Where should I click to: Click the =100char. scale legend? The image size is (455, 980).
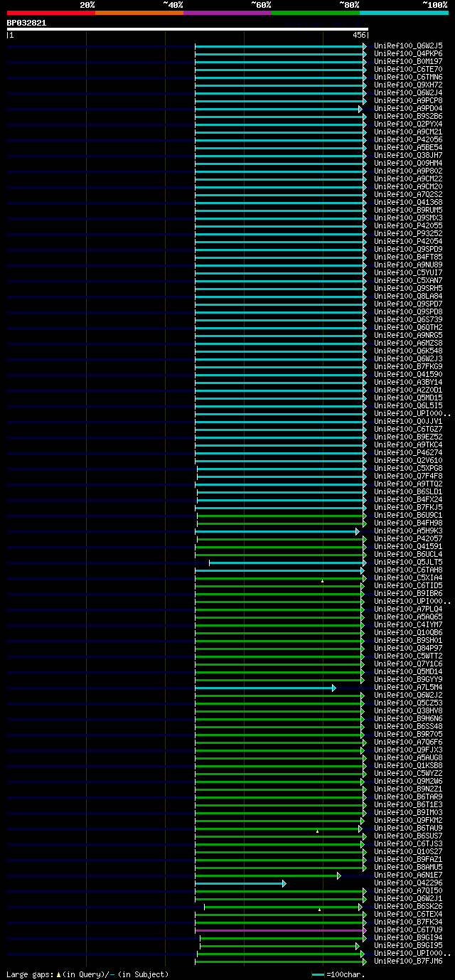[338, 974]
